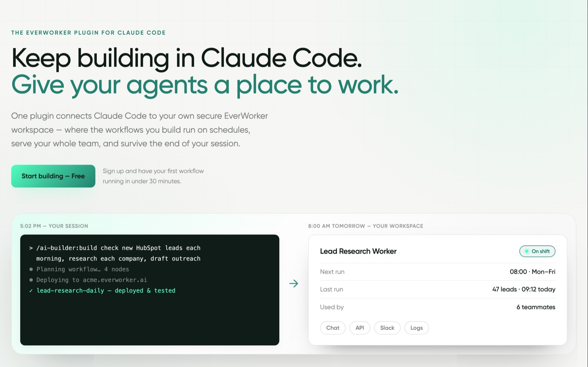The image size is (588, 367).
Task: Click the 'Next run' label
Action: [x=332, y=272]
